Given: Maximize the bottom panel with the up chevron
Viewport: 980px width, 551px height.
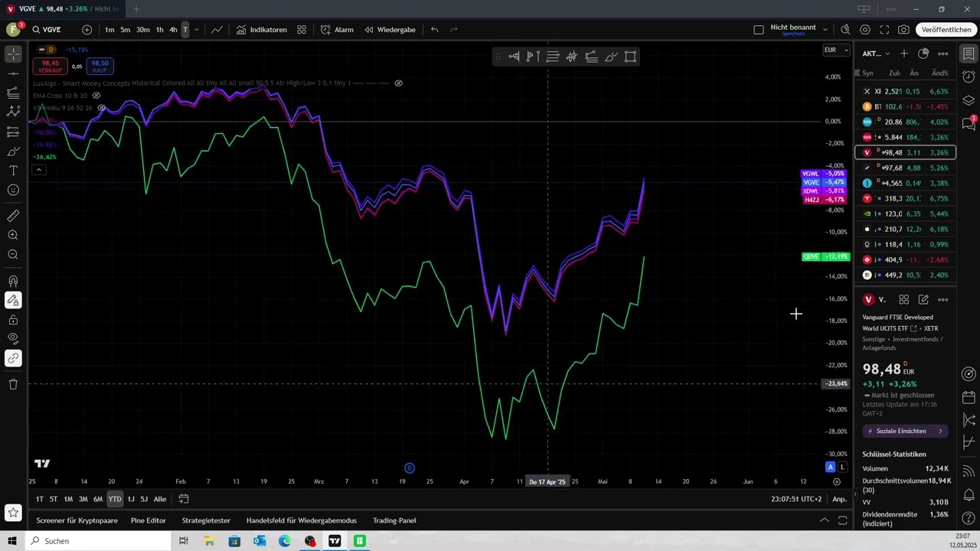Looking at the screenshot, I should pos(825,520).
